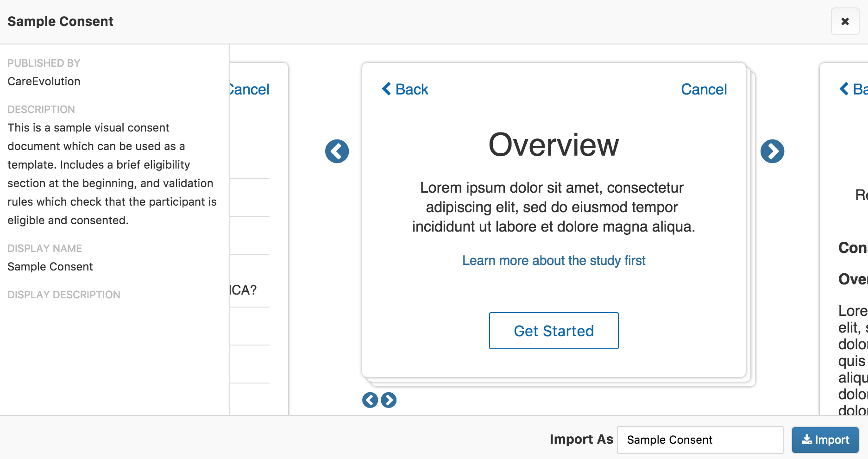Click the CareEvolution publisher name

pyautogui.click(x=44, y=82)
